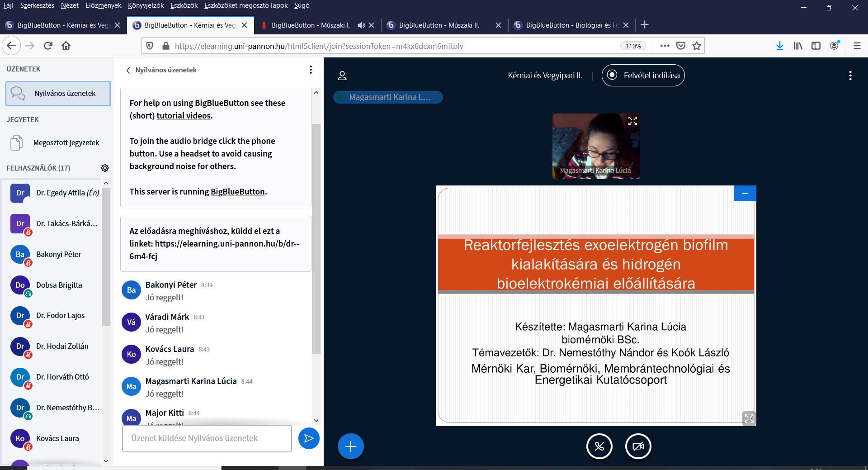Click the user list toggle person icon
The width and height of the screenshot is (868, 470).
342,76
